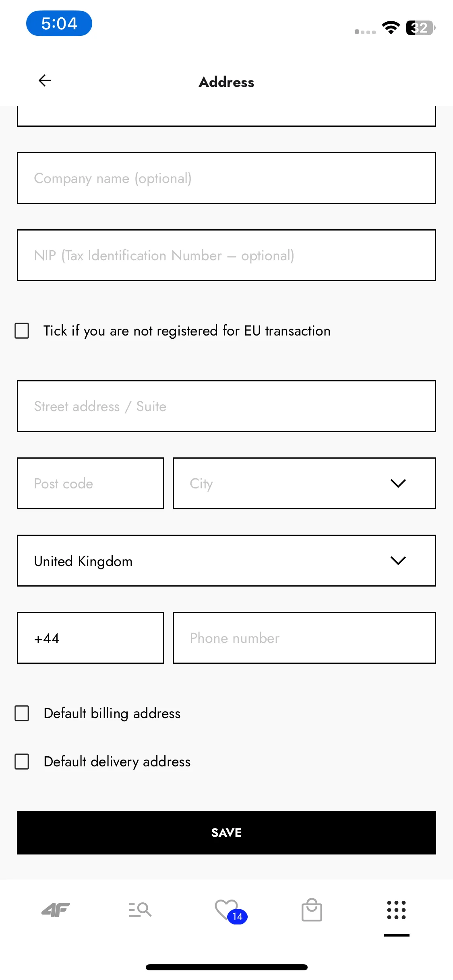Screen dimensions: 453x980
Task: Enable Default billing address checkbox
Action: tap(22, 713)
